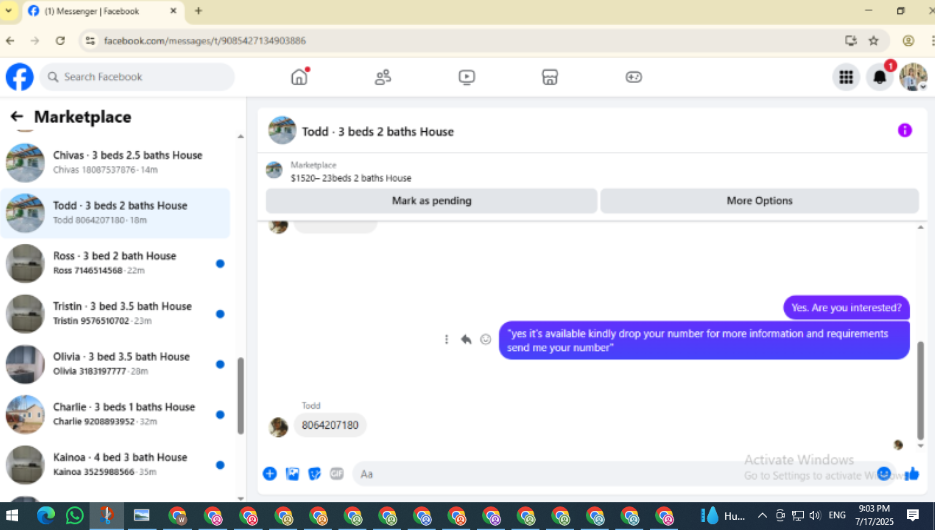935x530 pixels.
Task: Open the Friends icon in top navigation
Action: (x=383, y=77)
